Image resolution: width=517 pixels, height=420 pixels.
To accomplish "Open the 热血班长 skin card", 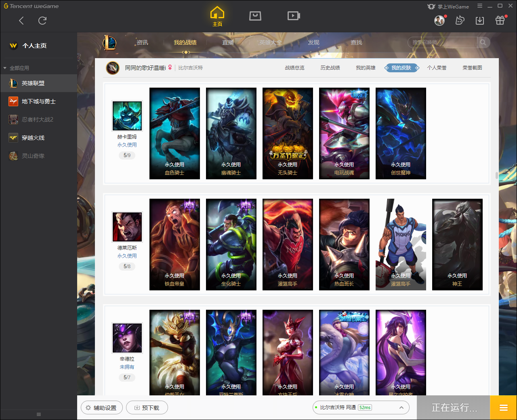I will point(344,244).
